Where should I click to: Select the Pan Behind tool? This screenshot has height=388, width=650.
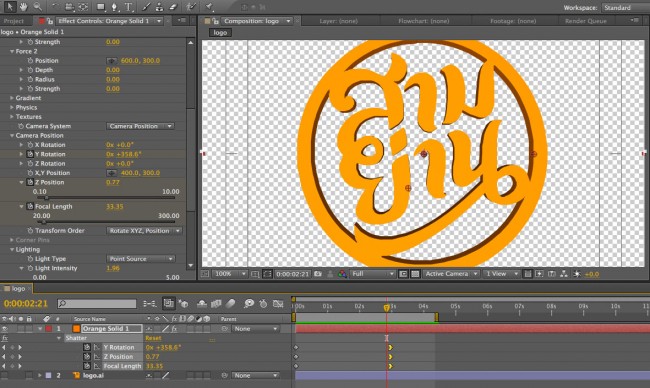tap(83, 7)
